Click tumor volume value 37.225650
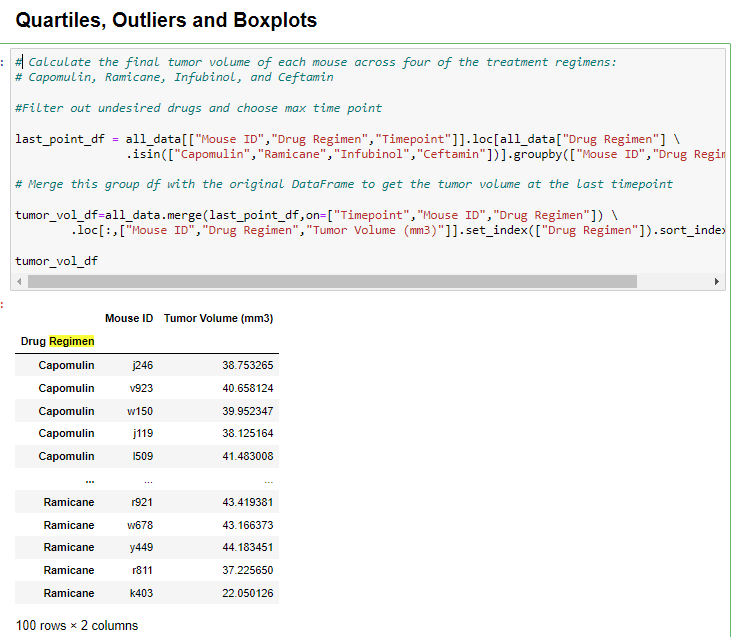Image resolution: width=741 pixels, height=637 pixels. tap(248, 570)
